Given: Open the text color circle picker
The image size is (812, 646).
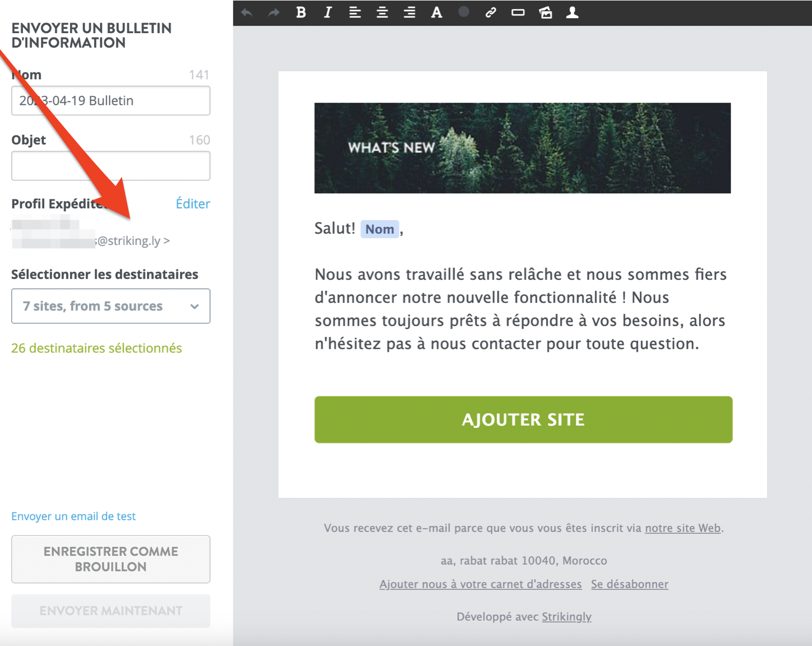Looking at the screenshot, I should (x=464, y=12).
